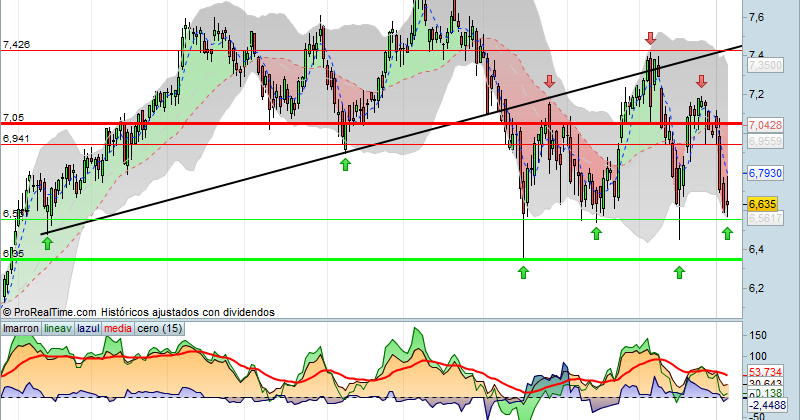The width and height of the screenshot is (800, 420).
Task: Select the thick green 6,35 support line
Action: (x=371, y=259)
